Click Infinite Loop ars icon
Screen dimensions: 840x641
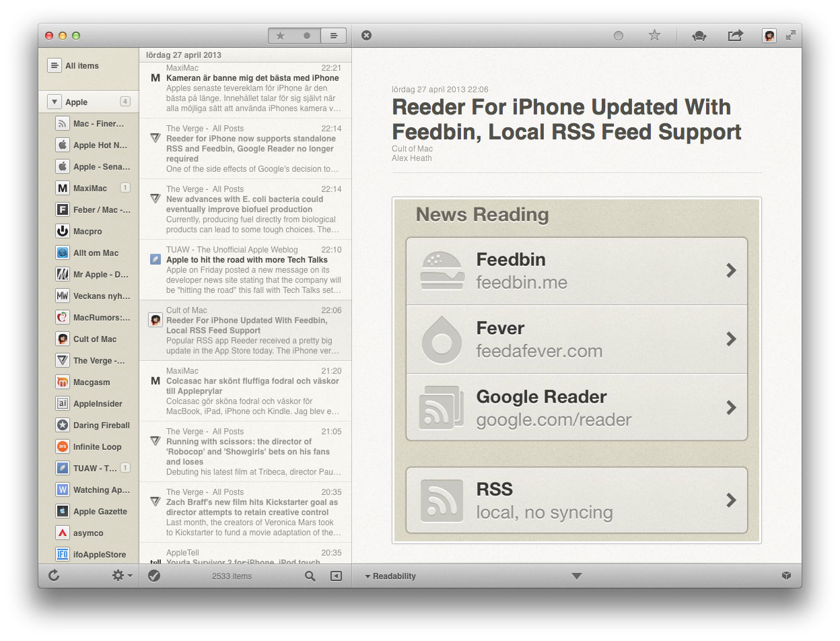63,447
